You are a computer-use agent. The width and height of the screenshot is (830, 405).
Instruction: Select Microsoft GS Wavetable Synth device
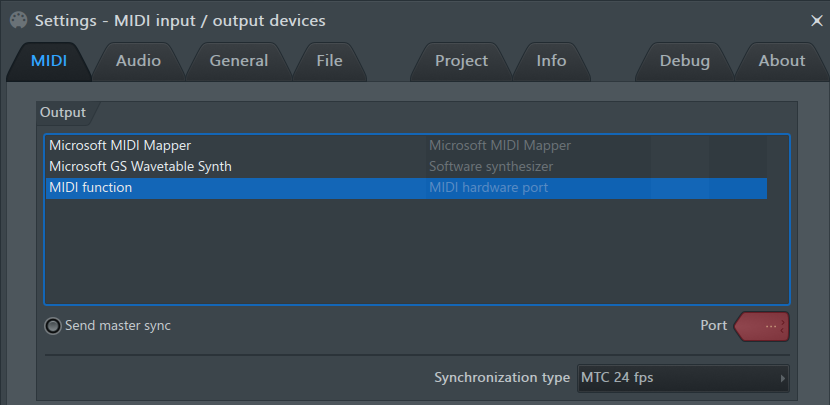pyautogui.click(x=406, y=167)
